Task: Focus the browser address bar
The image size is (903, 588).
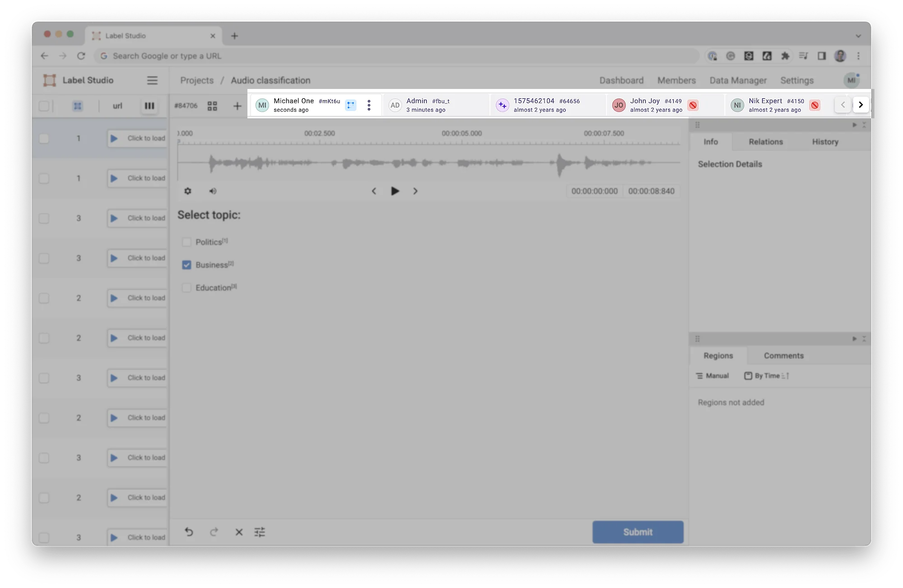Action: 396,56
